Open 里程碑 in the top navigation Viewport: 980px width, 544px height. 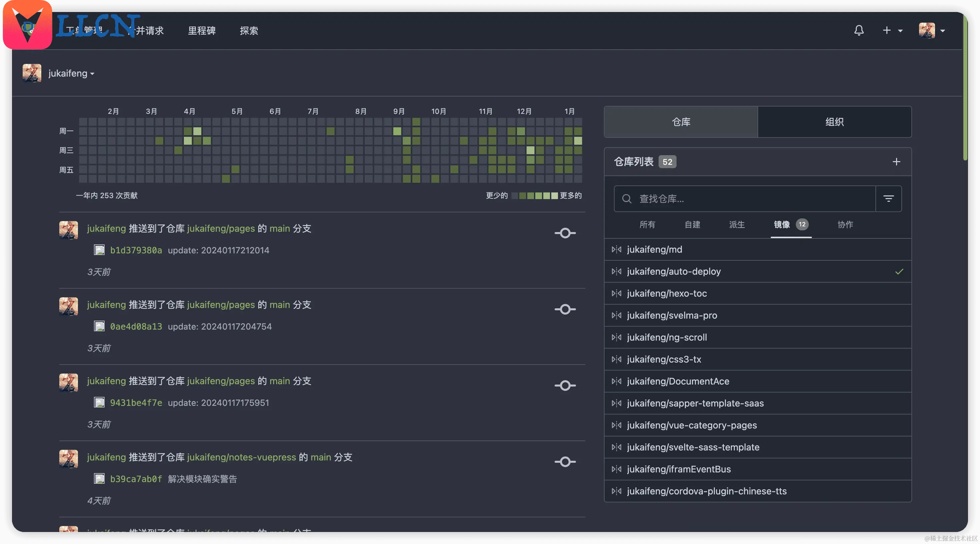coord(202,31)
